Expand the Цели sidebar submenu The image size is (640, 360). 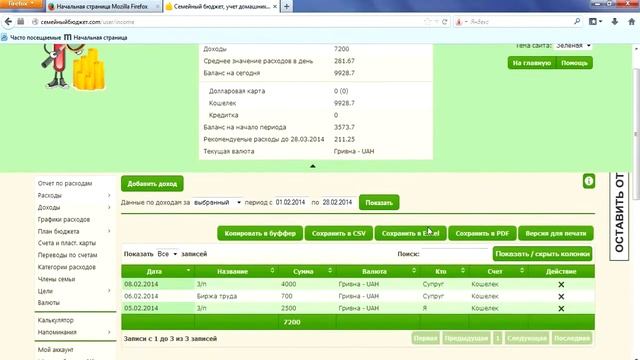[x=109, y=291]
